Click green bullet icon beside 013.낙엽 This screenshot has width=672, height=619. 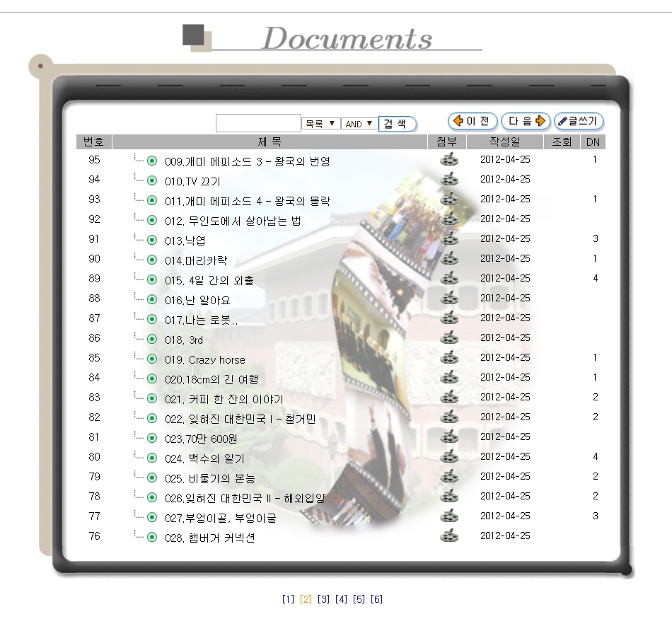152,240
